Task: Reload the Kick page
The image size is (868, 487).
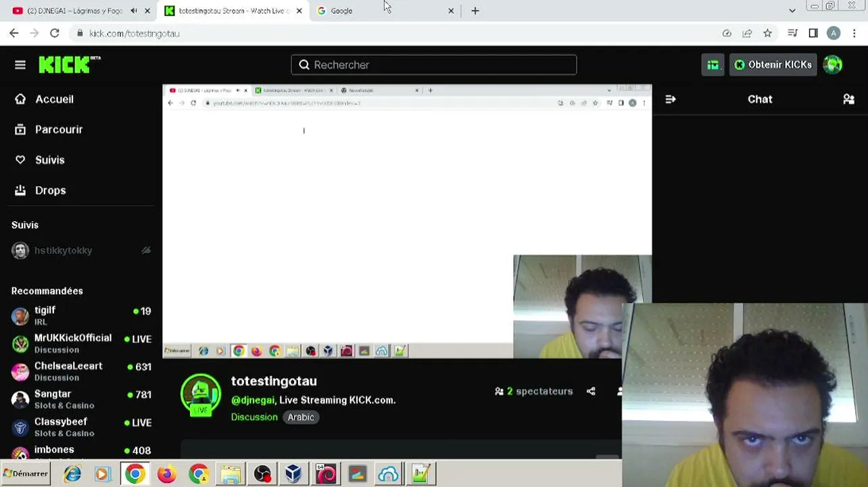Action: (55, 33)
